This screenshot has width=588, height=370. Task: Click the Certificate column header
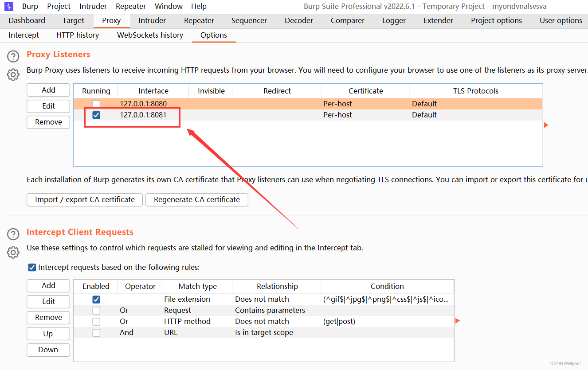(x=366, y=91)
